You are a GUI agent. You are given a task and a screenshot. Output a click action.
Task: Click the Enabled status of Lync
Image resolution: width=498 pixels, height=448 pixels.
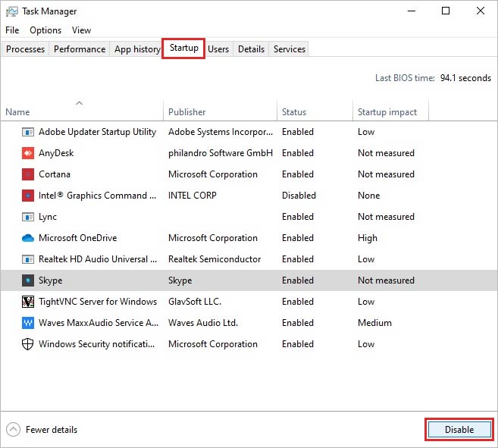298,217
